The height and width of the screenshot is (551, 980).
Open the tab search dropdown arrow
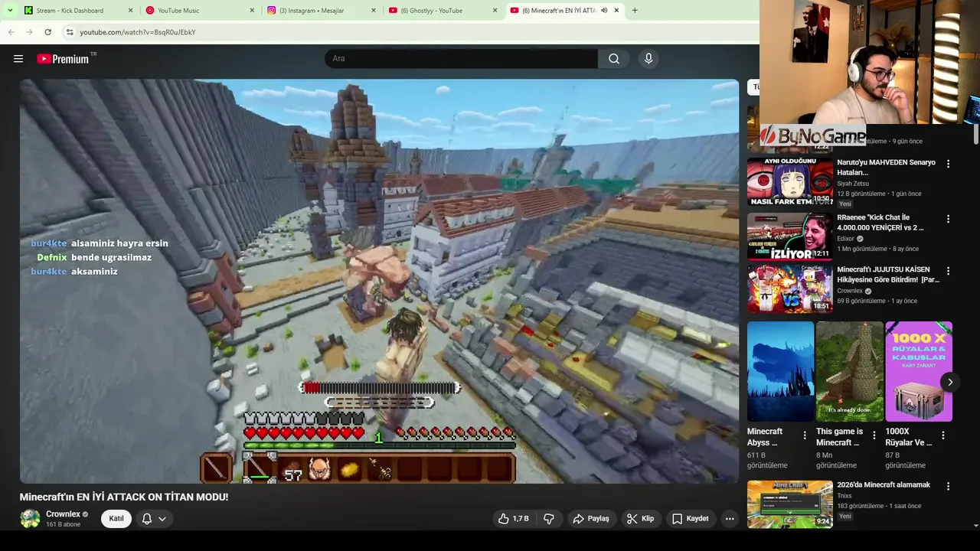(10, 11)
